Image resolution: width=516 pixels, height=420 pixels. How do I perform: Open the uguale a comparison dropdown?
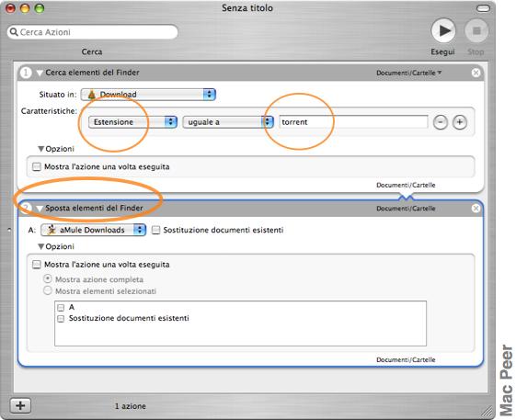point(228,122)
